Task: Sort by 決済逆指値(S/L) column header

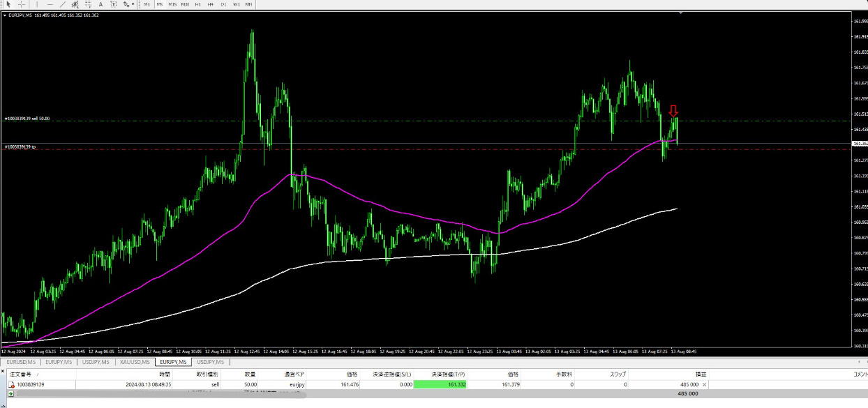Action: pyautogui.click(x=391, y=375)
